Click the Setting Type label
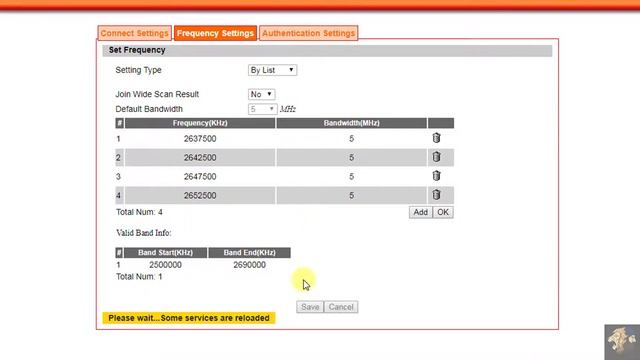Viewport: 640px width, 360px height. pos(138,70)
